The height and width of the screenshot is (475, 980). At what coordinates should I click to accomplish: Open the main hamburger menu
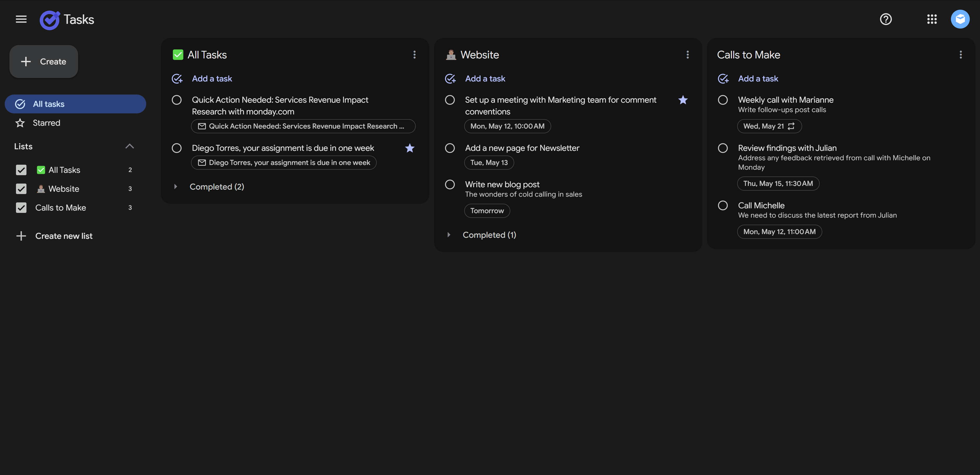(21, 19)
